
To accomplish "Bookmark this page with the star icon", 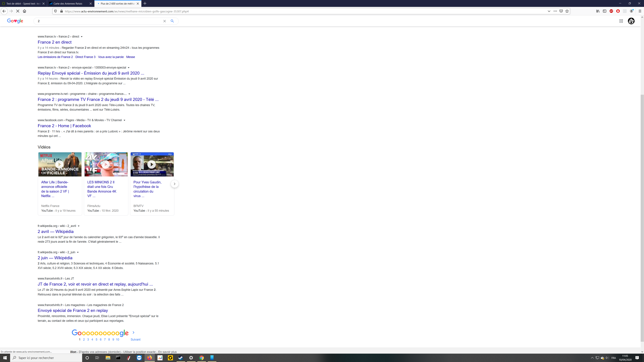I will point(567,11).
